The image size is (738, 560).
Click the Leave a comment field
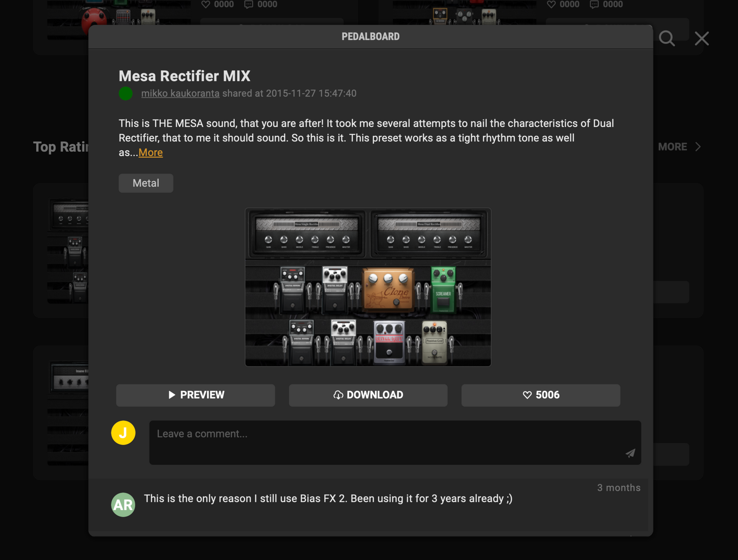pos(395,443)
